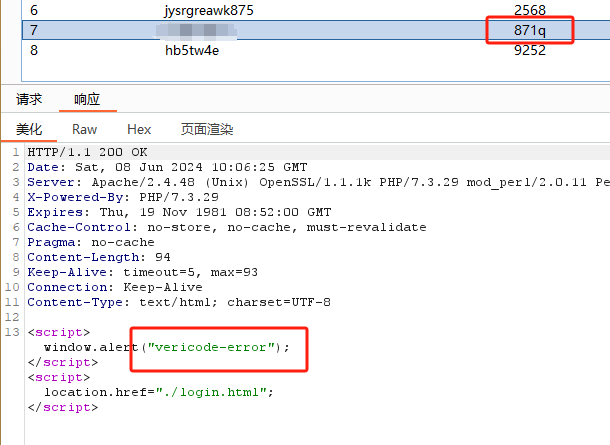Click the Pragma: no-cache line
This screenshot has height=445, width=610.
(x=91, y=242)
